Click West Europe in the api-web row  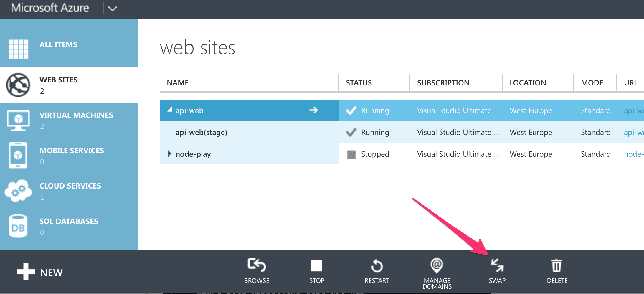tap(531, 110)
